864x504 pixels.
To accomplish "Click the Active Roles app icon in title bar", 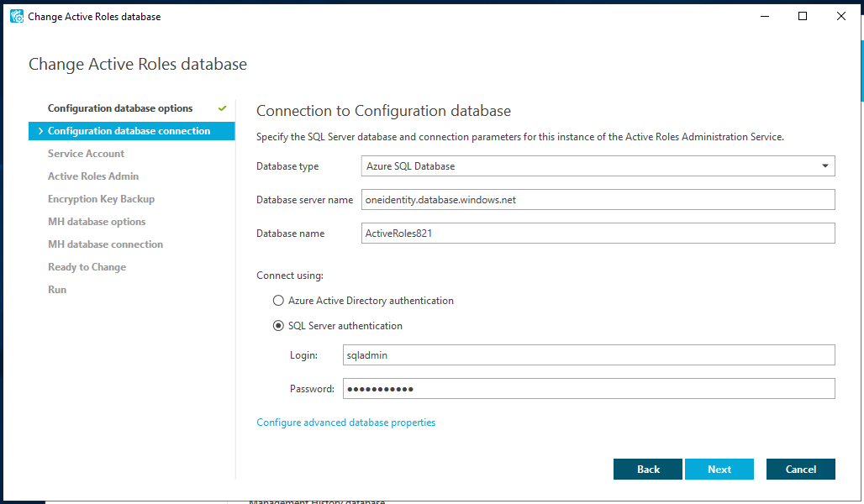I will tap(16, 16).
